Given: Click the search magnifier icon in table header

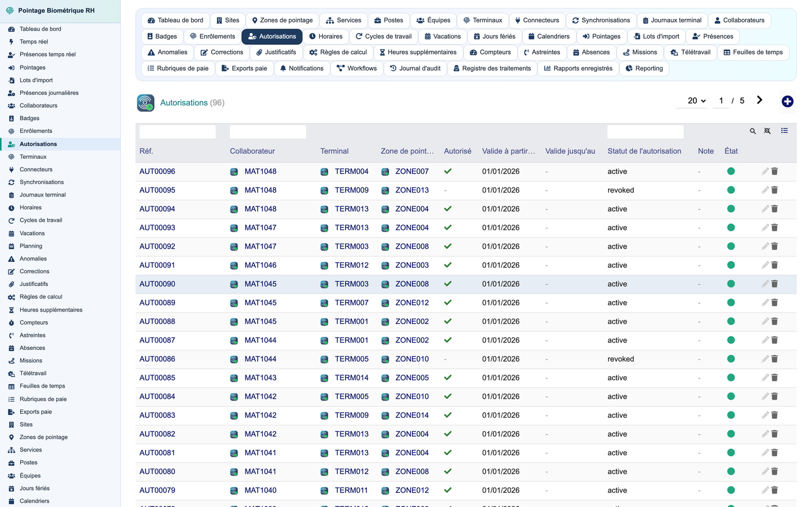Looking at the screenshot, I should click(x=752, y=131).
